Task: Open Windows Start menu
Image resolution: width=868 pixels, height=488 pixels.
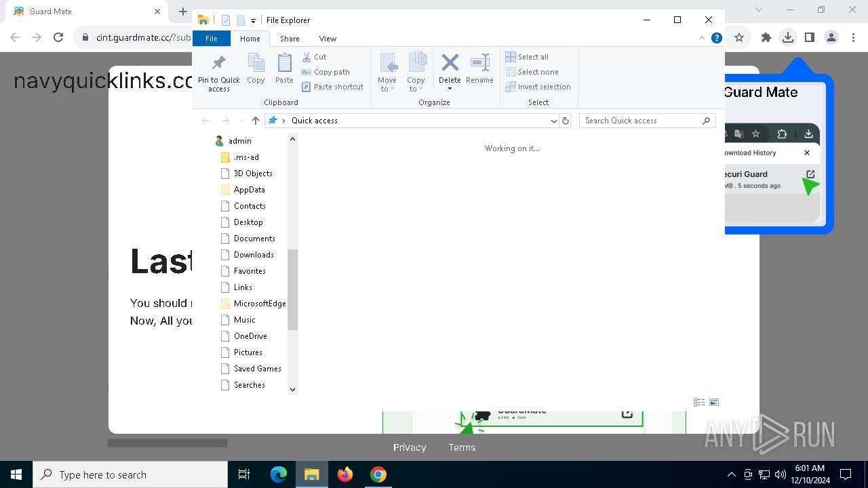Action: 16,474
